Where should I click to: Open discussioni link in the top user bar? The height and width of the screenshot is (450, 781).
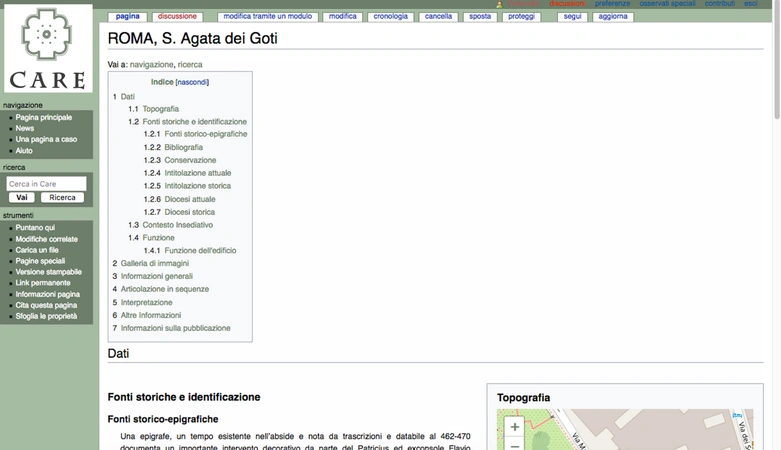point(567,4)
